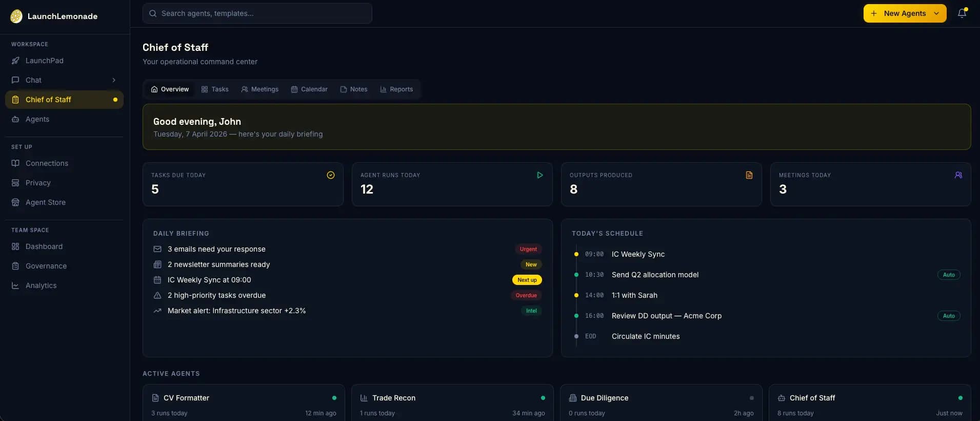Open the New Agents dropdown arrow

(x=936, y=13)
